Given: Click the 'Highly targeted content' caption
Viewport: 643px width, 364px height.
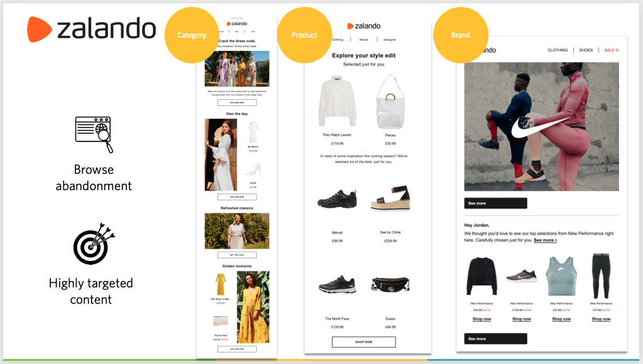Looking at the screenshot, I should [x=91, y=291].
